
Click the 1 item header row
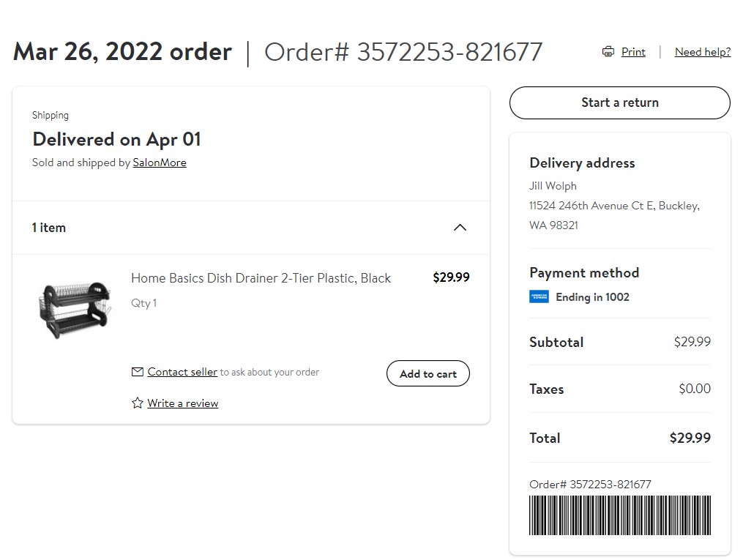[x=251, y=228]
